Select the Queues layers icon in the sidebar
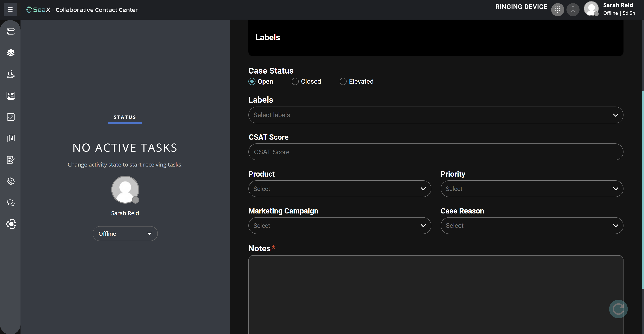 10,53
